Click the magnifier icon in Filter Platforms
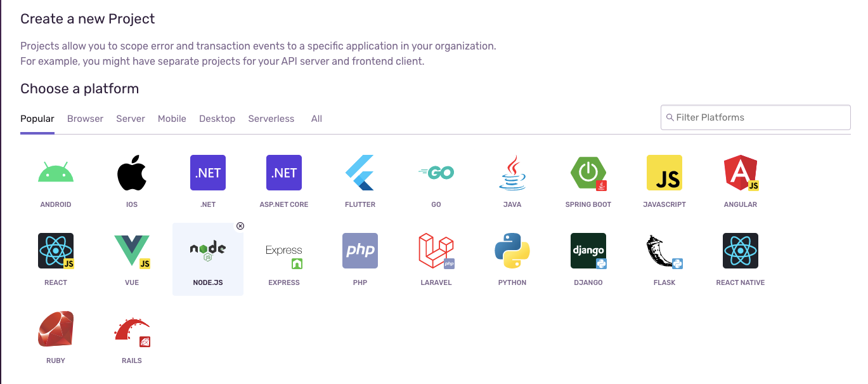Image resolution: width=868 pixels, height=384 pixels. (670, 117)
